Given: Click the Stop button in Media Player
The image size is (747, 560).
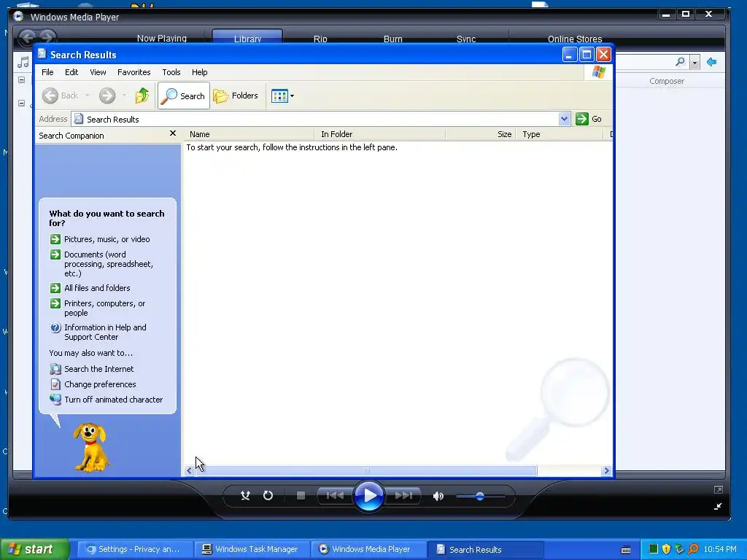Looking at the screenshot, I should 301,496.
